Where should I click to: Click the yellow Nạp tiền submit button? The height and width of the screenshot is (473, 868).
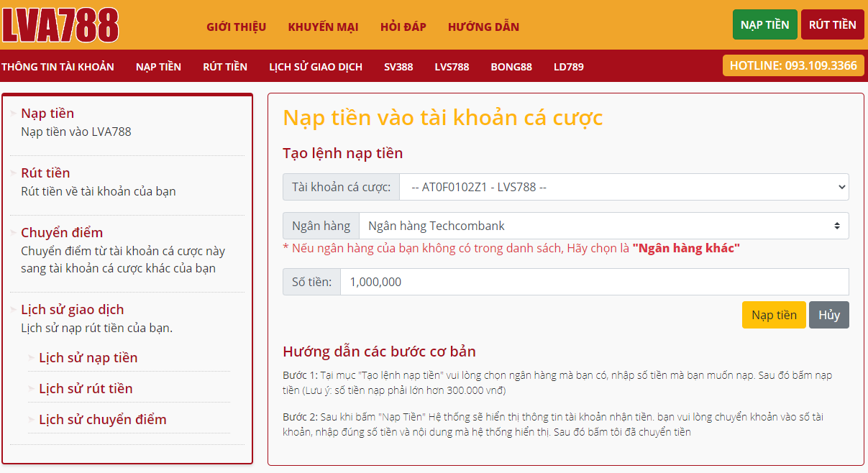pos(774,315)
